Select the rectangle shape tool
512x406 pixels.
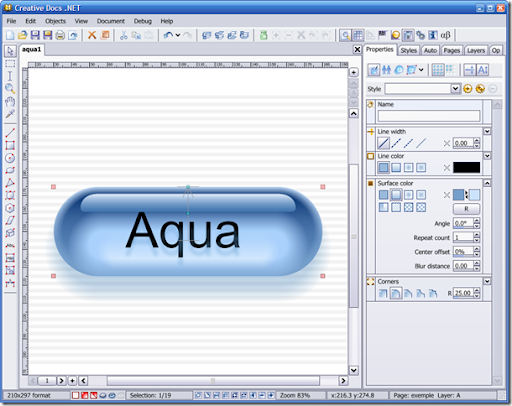point(10,145)
